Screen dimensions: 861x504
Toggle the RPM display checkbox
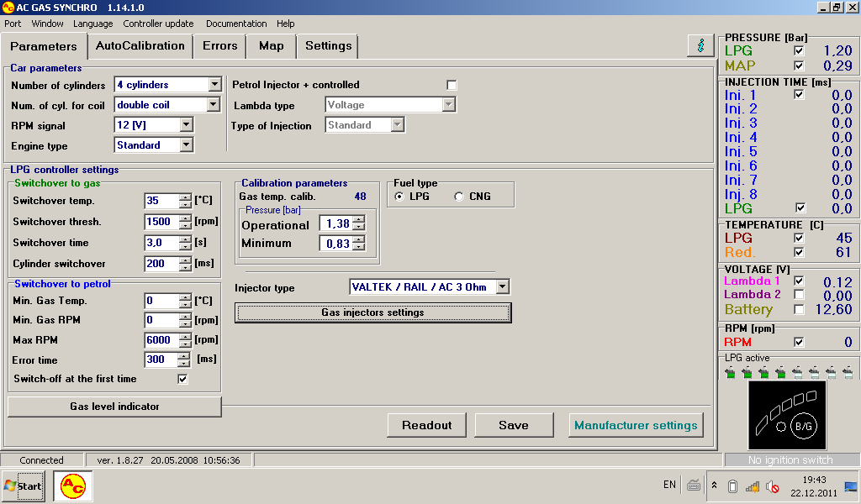click(x=799, y=342)
